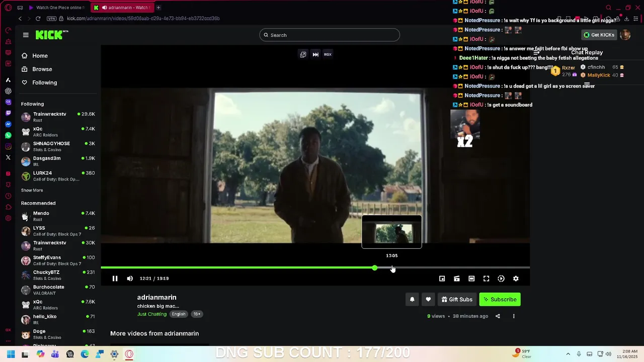Open the sidebar hamburger menu
This screenshot has width=644, height=362.
pos(26,35)
